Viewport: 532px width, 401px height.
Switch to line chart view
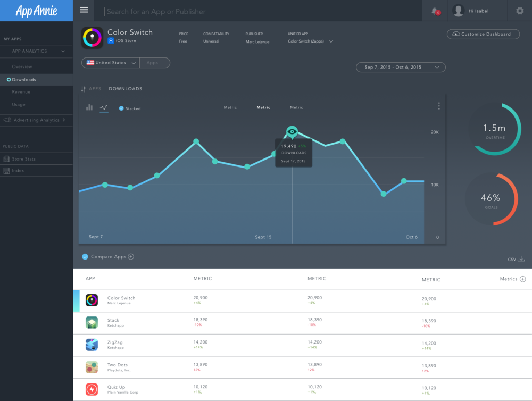(x=104, y=108)
